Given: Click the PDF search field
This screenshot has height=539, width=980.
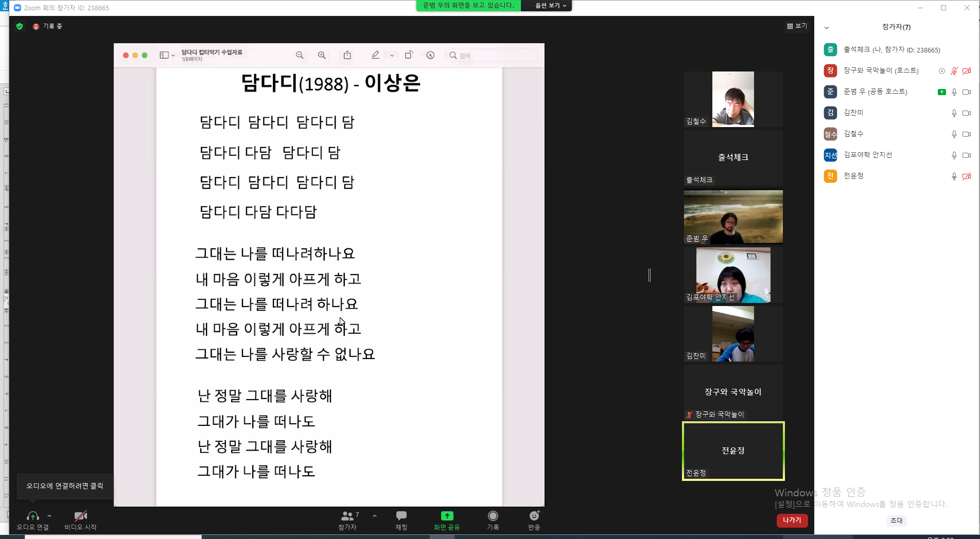Looking at the screenshot, I should tap(493, 56).
